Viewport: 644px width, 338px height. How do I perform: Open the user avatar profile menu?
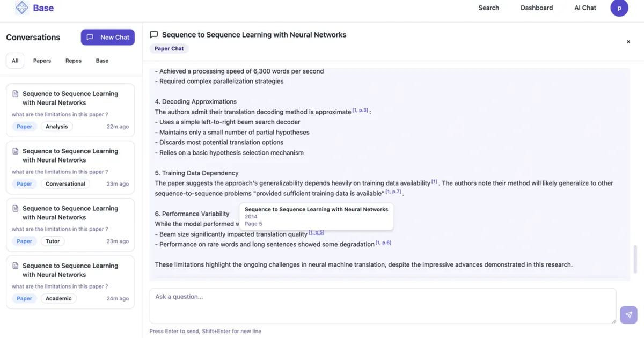(x=619, y=8)
